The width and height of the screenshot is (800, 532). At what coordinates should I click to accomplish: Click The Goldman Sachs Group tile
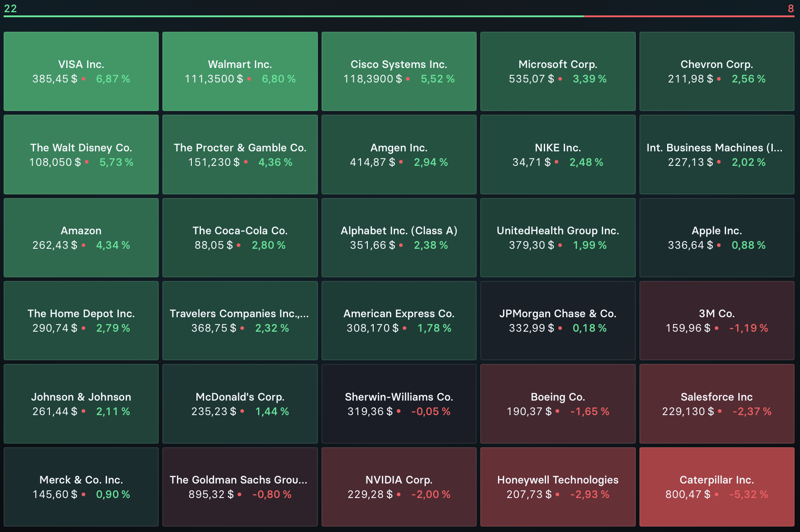[x=240, y=487]
